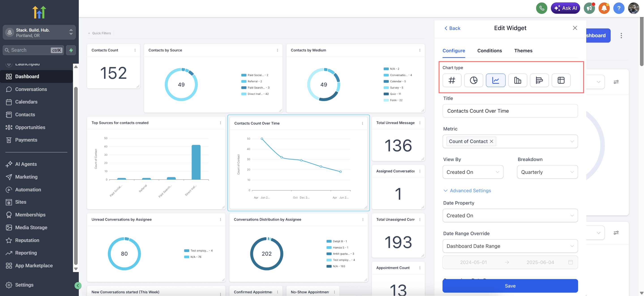The height and width of the screenshot is (296, 644).
Task: Click the sidebar scrollbar up arrow
Action: [x=76, y=67]
